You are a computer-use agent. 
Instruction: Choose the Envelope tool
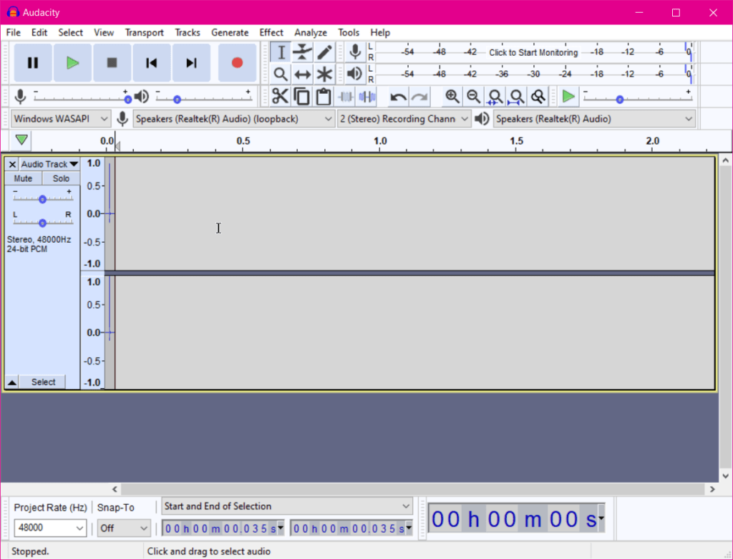(x=303, y=52)
